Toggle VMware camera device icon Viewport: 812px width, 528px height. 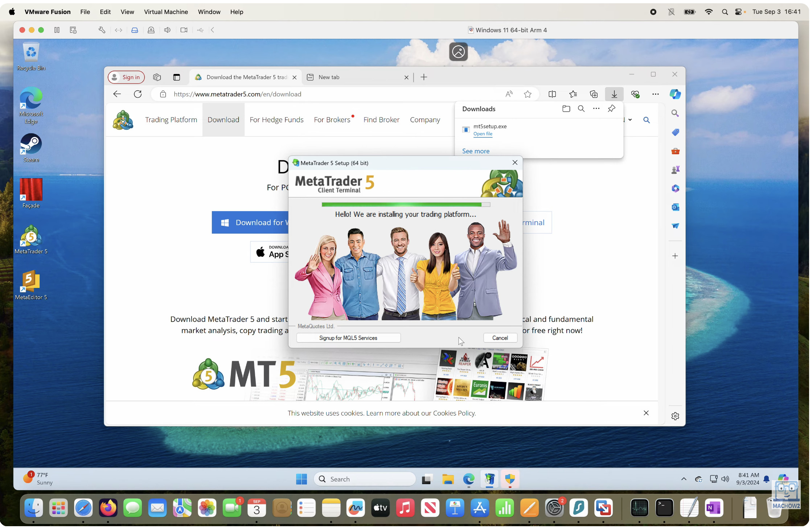point(184,30)
